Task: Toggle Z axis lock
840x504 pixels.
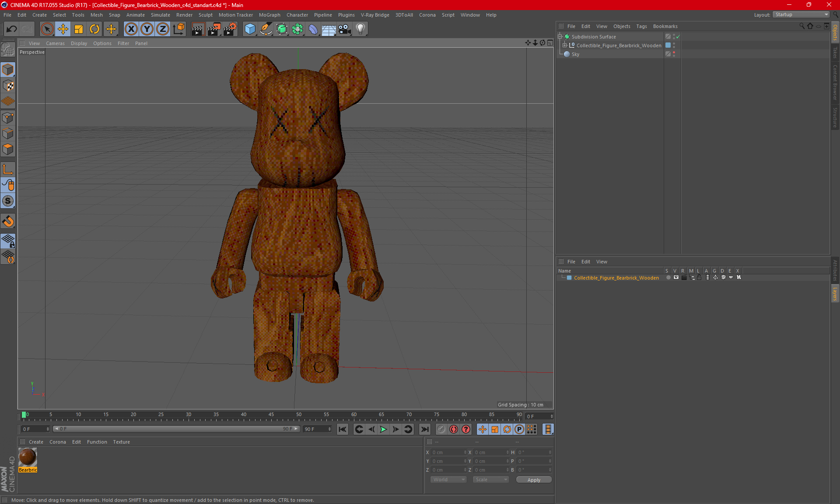Action: pos(163,29)
